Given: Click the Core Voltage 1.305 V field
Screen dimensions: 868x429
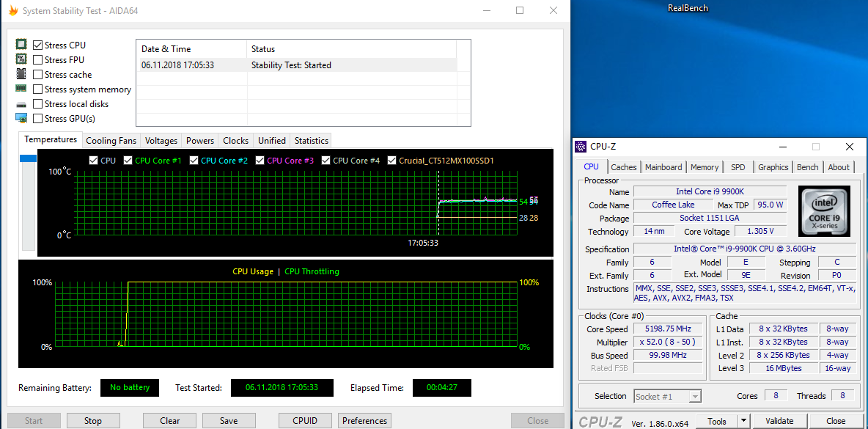Looking at the screenshot, I should click(760, 232).
